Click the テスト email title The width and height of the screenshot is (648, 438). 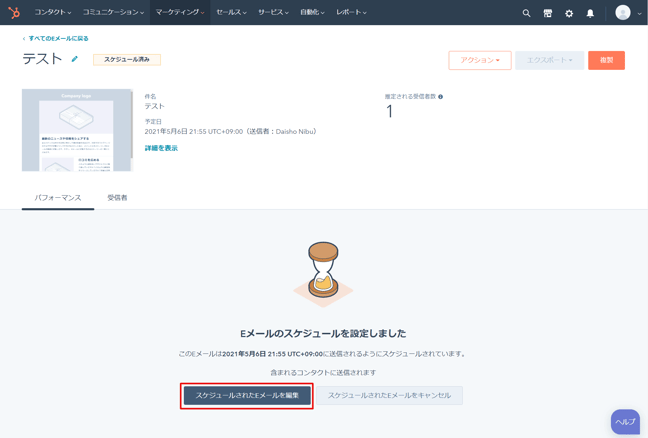pos(42,59)
